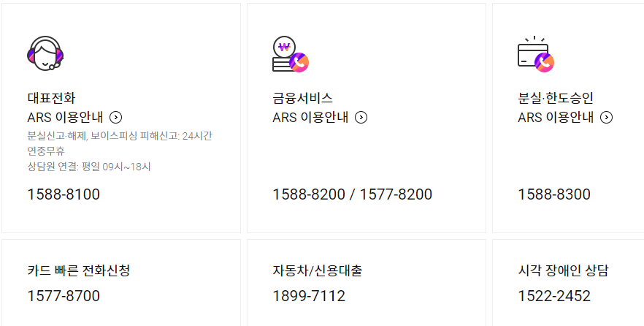Screen dimensions: 644x326
Task: Open ARS 이용안내 link under 분실·한도승인
Action: 556,118
